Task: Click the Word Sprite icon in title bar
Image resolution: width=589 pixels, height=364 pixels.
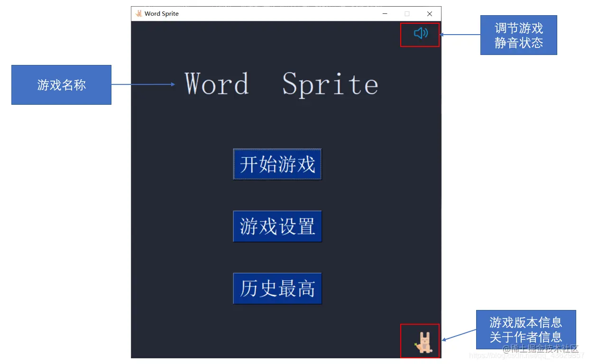Action: [x=138, y=13]
